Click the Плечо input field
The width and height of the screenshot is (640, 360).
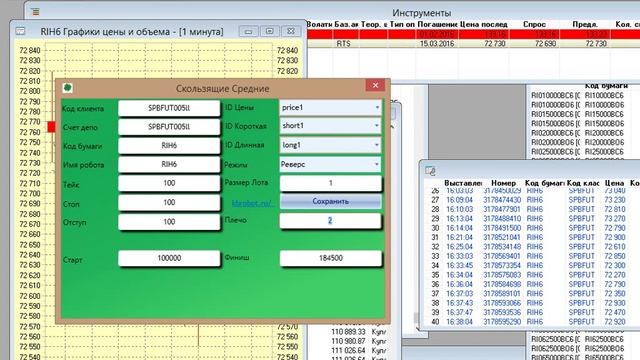pos(331,221)
